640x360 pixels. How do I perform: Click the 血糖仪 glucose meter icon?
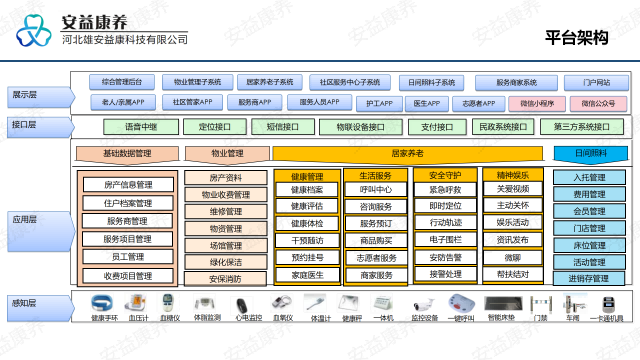click(x=168, y=303)
